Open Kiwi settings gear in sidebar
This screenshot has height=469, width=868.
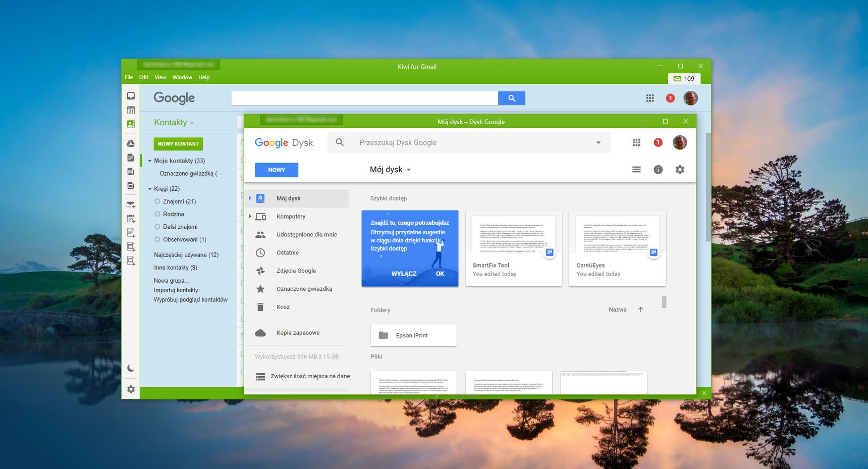(131, 389)
